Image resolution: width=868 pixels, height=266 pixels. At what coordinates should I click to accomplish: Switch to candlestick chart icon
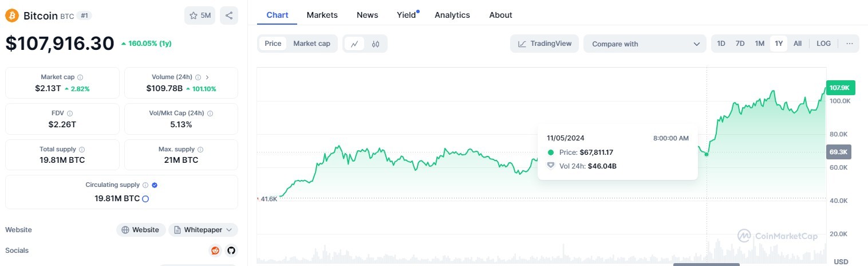376,44
